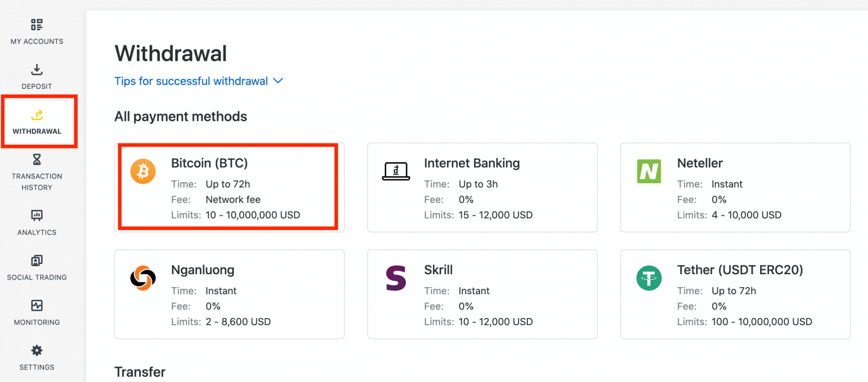Click the Neteller logo

click(649, 171)
